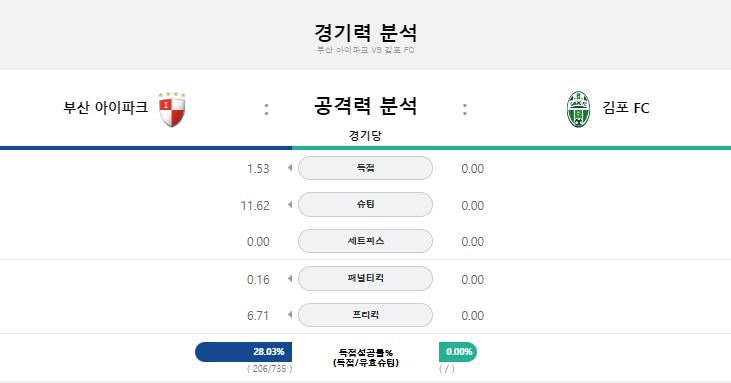
Task: Click the blue 28.03% success rate bar
Action: [243, 352]
